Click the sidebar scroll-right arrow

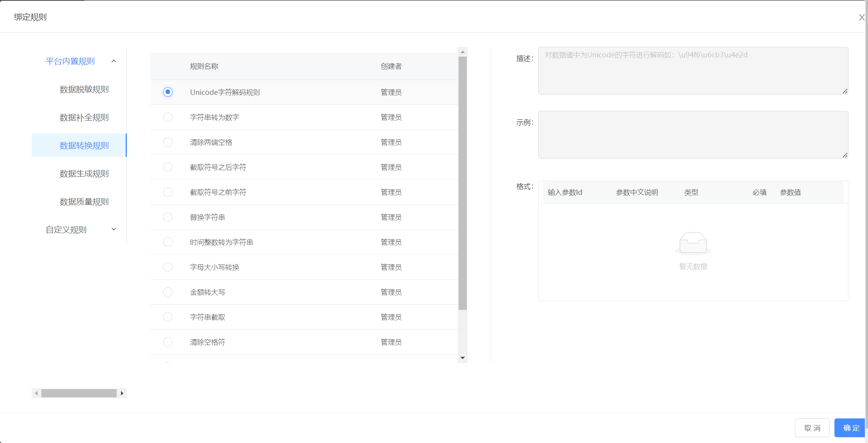coord(122,393)
